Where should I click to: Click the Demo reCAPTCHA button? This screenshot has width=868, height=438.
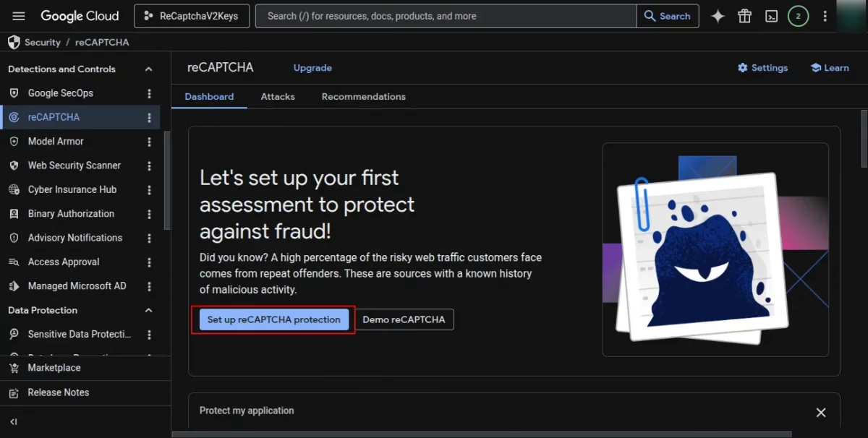coord(404,319)
